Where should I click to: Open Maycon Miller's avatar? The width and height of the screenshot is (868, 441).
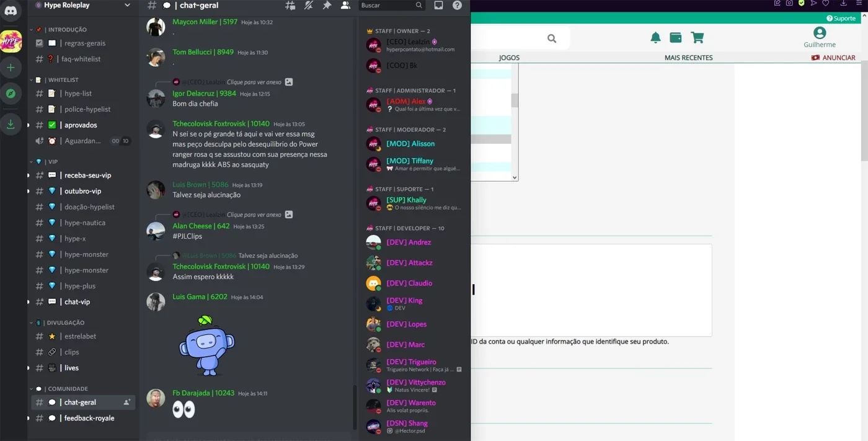(x=156, y=27)
